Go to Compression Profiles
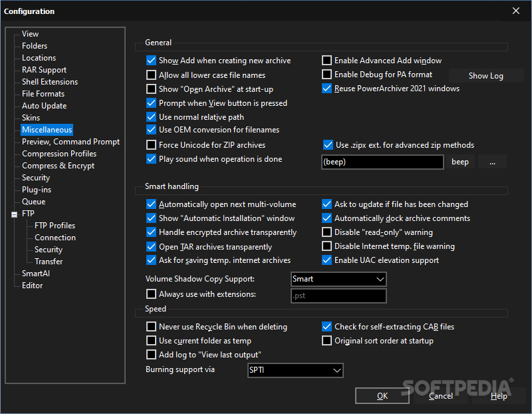 (x=59, y=154)
